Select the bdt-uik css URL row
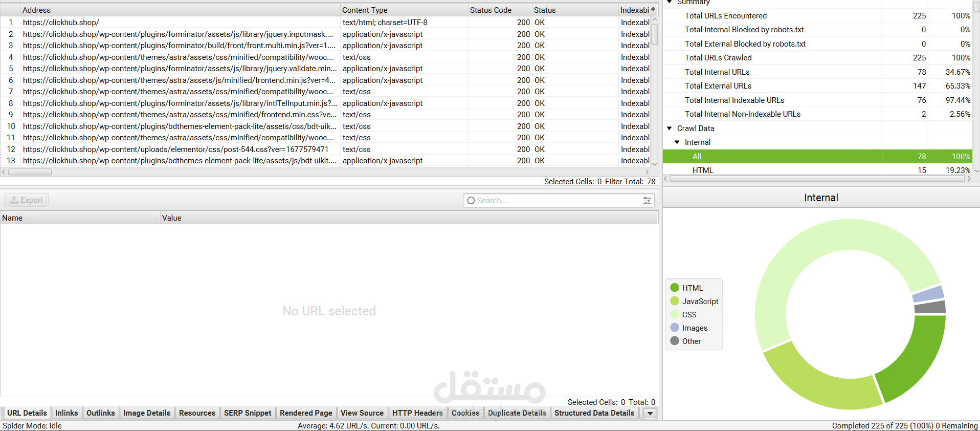The width and height of the screenshot is (980, 431). coord(325,126)
